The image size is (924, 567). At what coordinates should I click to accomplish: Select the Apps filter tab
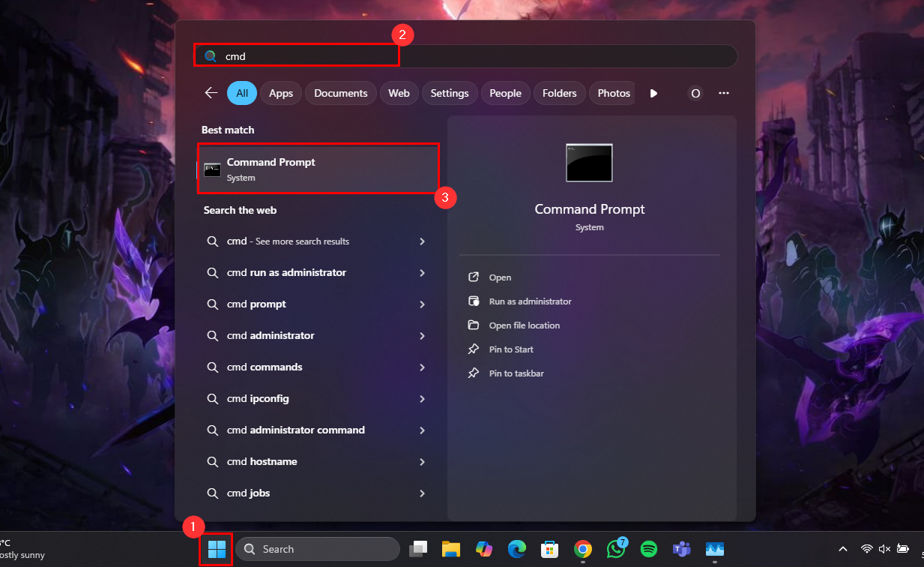(x=281, y=93)
